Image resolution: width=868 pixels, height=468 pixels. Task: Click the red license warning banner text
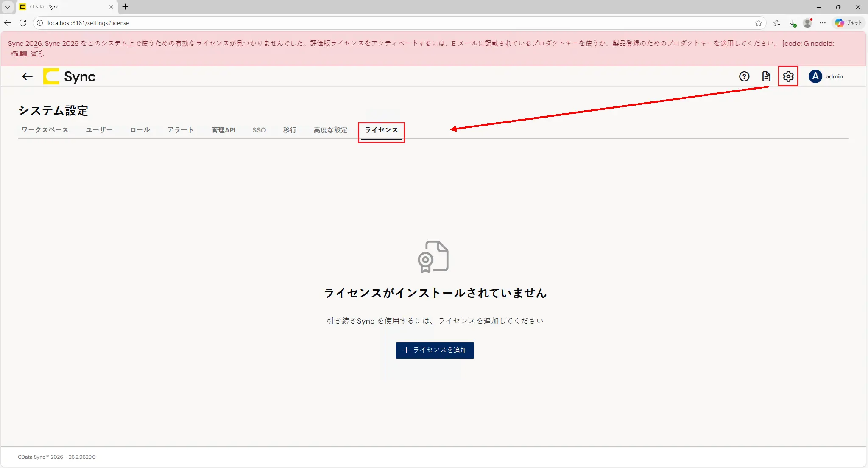(x=421, y=48)
